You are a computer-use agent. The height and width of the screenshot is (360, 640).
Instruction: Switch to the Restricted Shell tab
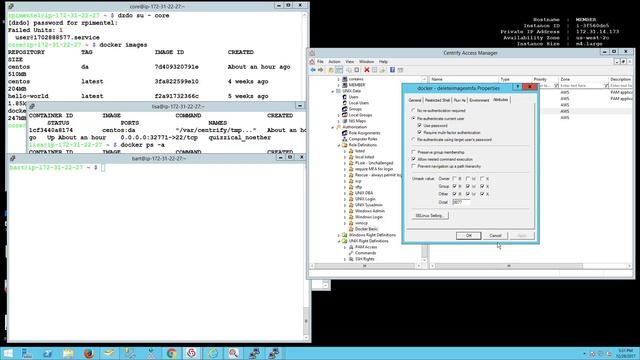(x=437, y=100)
